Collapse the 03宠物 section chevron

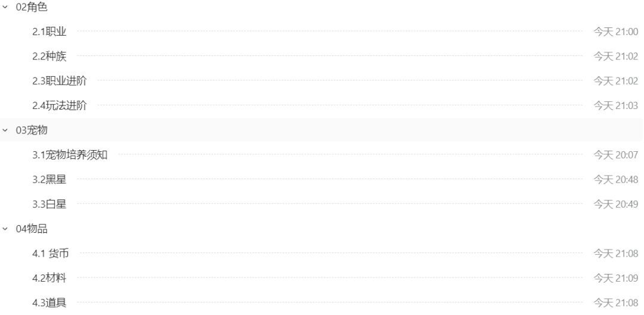pos(6,130)
